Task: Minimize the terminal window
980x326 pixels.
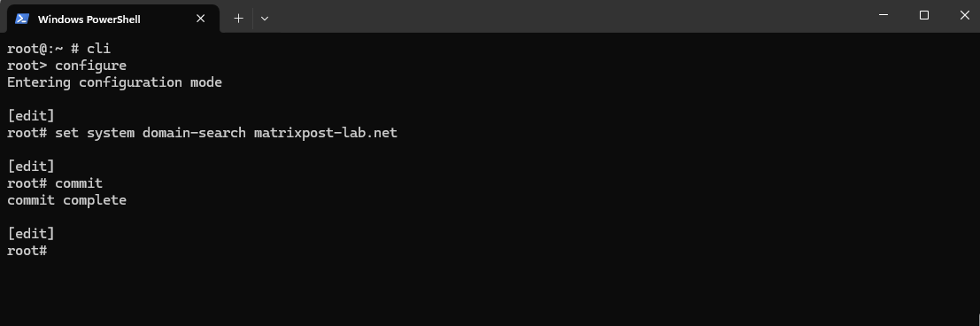Action: 884,16
